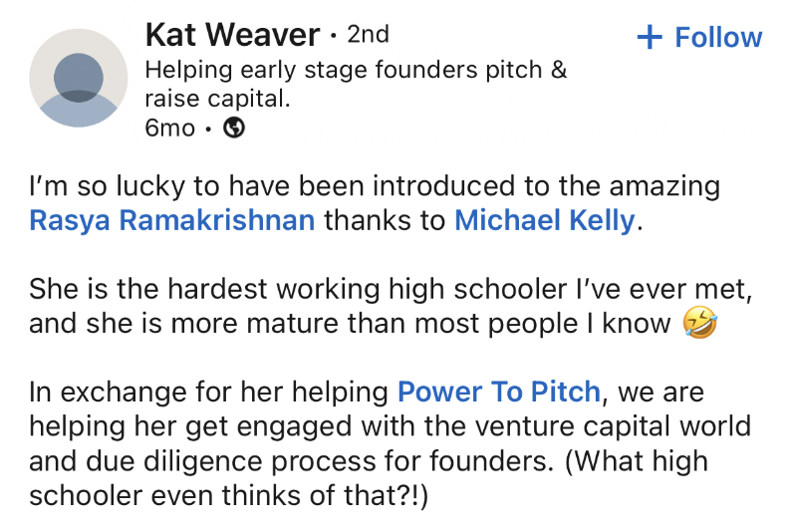Click the rolling laughing emoji

[x=699, y=323]
